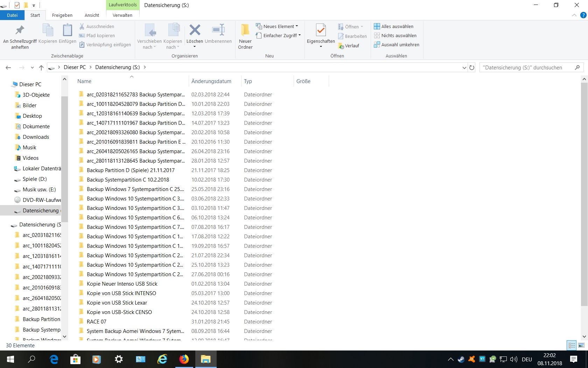The width and height of the screenshot is (588, 368).
Task: Open the Action Center notifications icon
Action: point(574,359)
